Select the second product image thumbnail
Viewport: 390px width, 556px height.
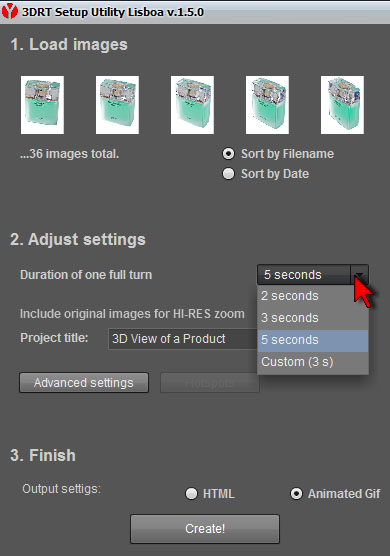(117, 105)
